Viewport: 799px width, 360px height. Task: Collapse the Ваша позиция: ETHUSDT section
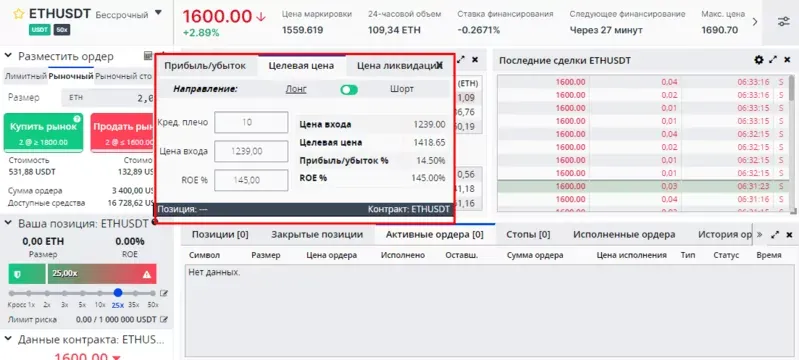pyautogui.click(x=9, y=223)
